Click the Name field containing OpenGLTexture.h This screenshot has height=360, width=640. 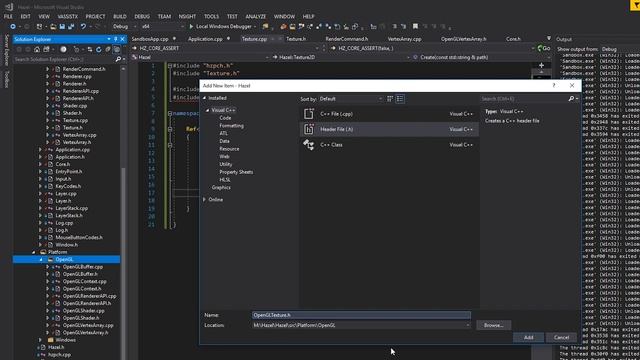tap(361, 315)
